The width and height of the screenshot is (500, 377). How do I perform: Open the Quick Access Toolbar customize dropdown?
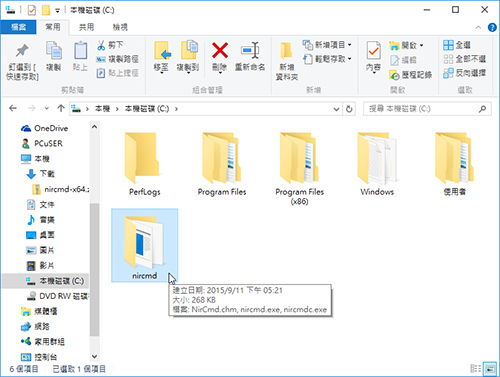coord(57,11)
